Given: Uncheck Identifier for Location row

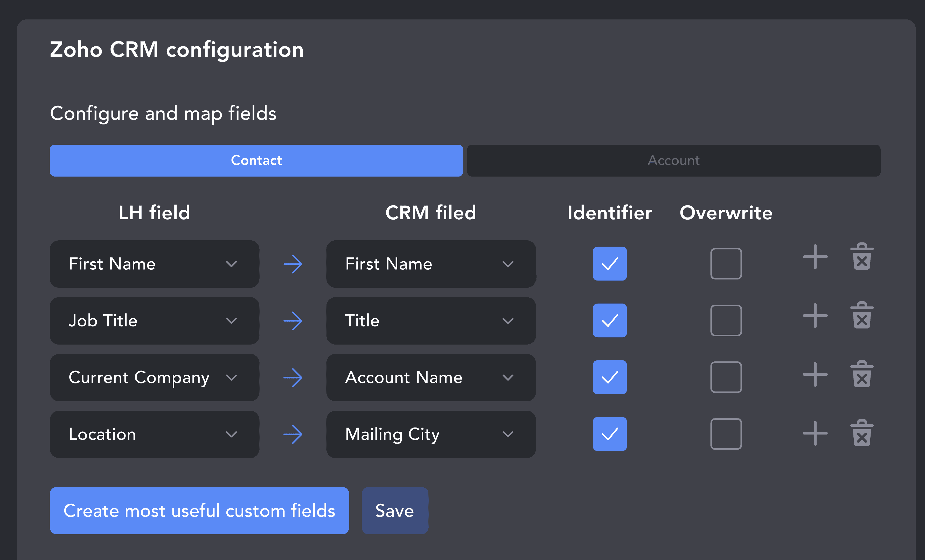Looking at the screenshot, I should (x=610, y=433).
